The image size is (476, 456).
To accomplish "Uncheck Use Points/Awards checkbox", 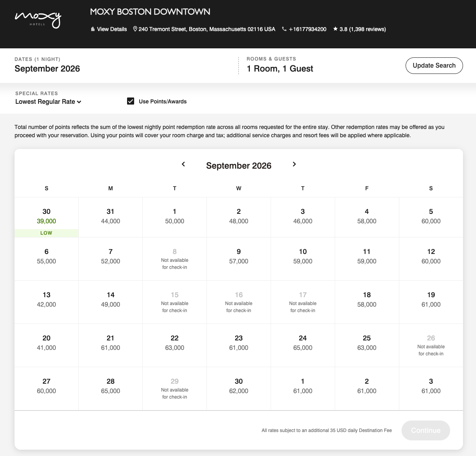I will (x=131, y=101).
